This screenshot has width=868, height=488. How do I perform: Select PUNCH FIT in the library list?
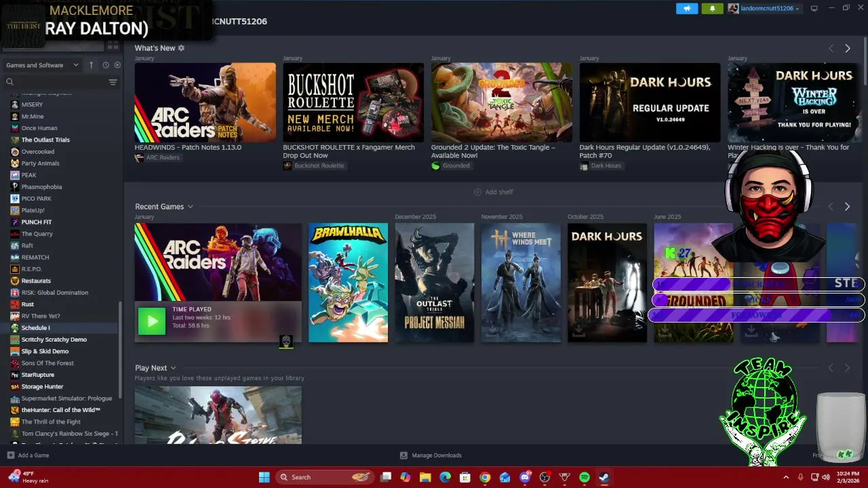click(37, 222)
